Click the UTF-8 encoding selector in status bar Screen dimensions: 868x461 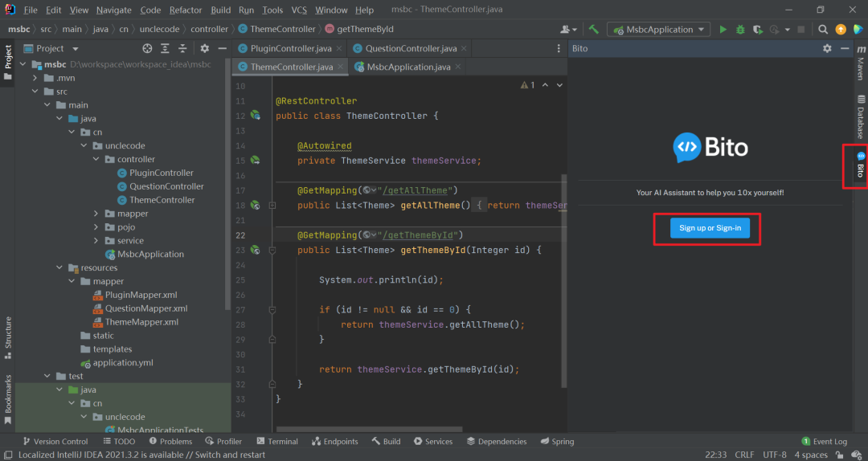click(x=775, y=455)
